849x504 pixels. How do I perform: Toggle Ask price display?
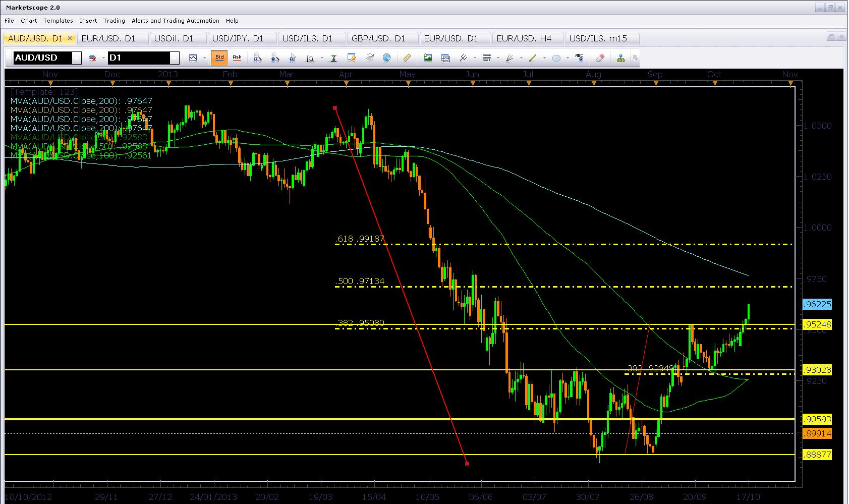coord(237,58)
